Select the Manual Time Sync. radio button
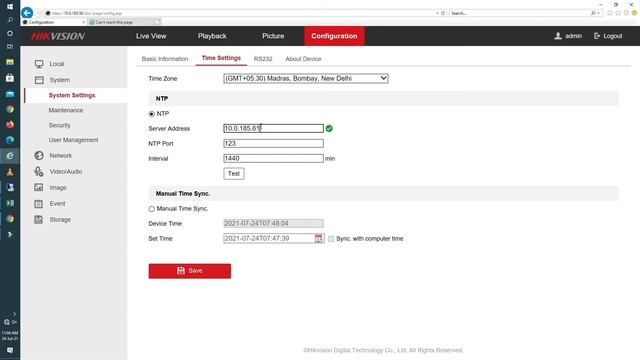The image size is (640, 360). pyautogui.click(x=152, y=209)
